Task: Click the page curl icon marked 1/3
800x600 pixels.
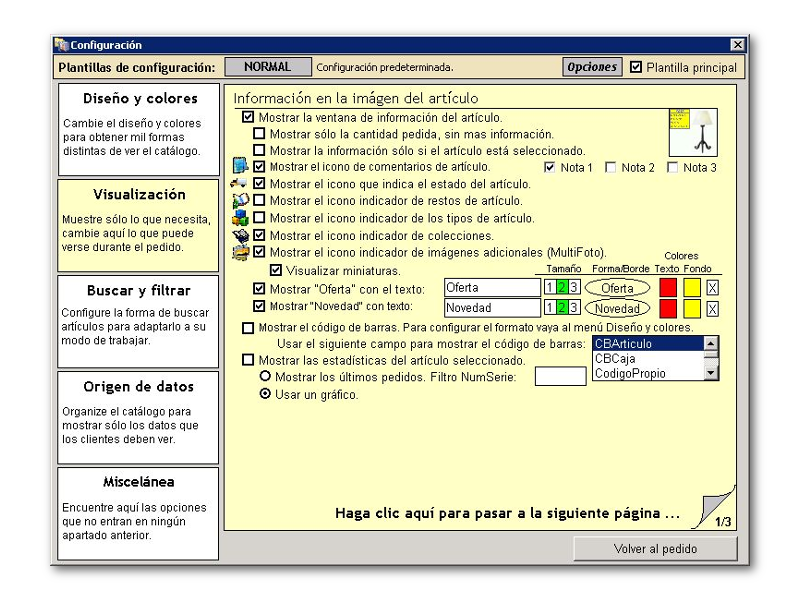Action: tap(714, 507)
